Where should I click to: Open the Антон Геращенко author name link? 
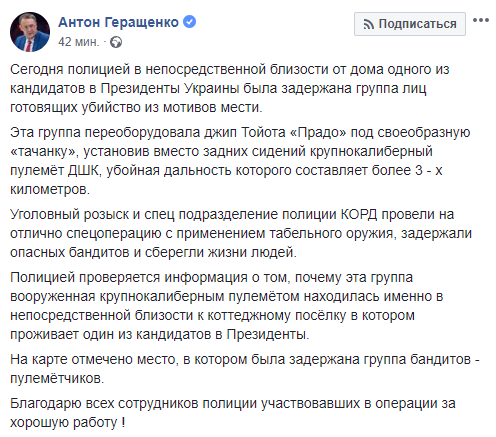tap(119, 22)
